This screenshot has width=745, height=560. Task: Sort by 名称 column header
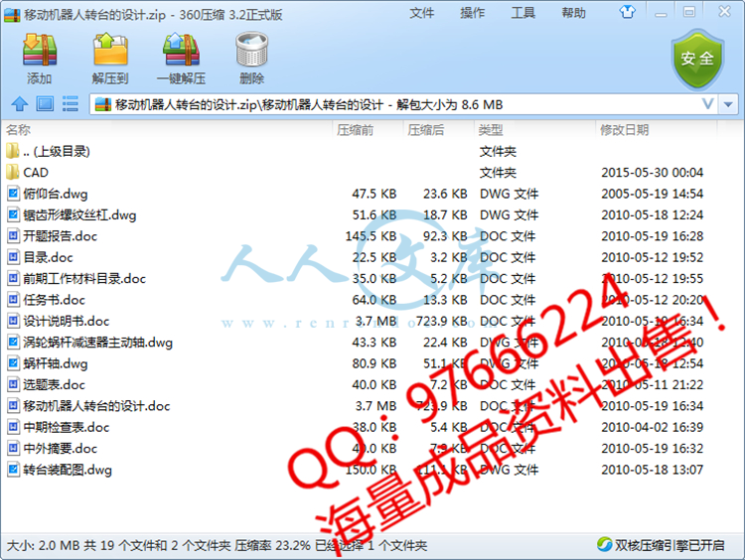(19, 130)
